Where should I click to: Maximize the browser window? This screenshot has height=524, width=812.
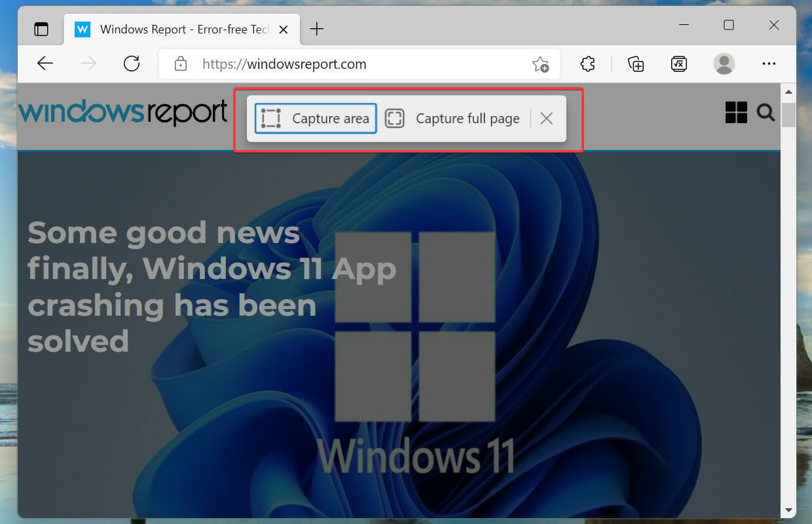click(x=729, y=26)
